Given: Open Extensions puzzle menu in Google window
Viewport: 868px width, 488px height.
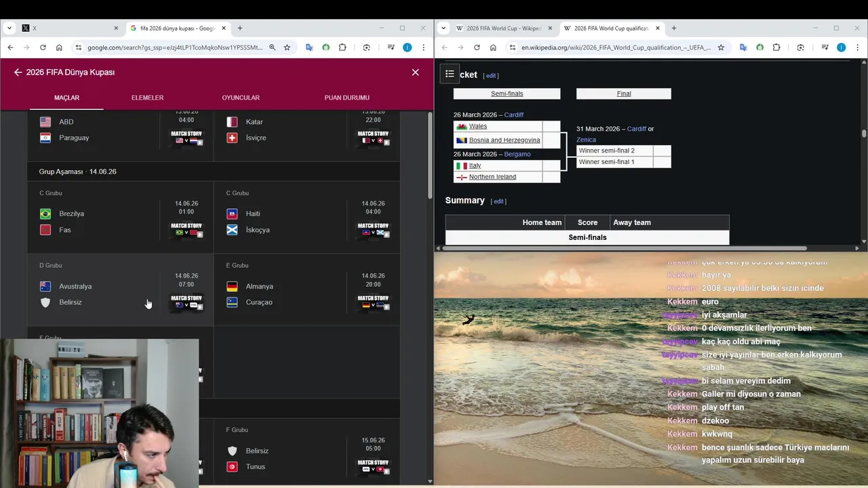Looking at the screenshot, I should point(342,47).
